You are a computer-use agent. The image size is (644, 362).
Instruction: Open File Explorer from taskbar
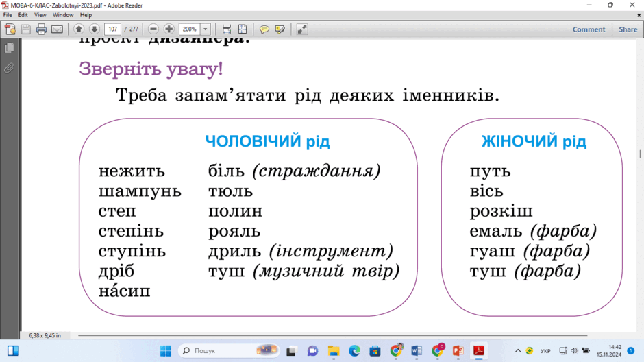tap(334, 351)
